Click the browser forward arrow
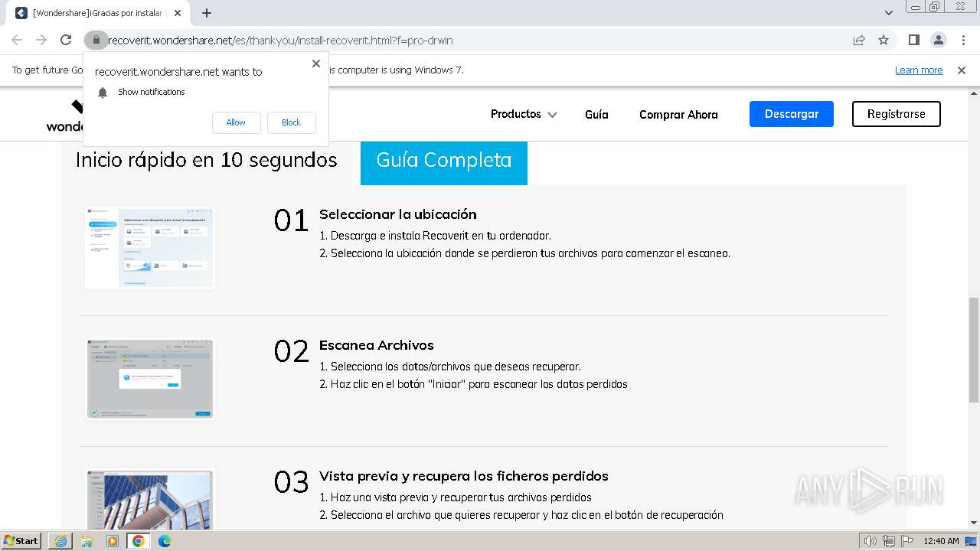The image size is (980, 551). pyautogui.click(x=41, y=41)
